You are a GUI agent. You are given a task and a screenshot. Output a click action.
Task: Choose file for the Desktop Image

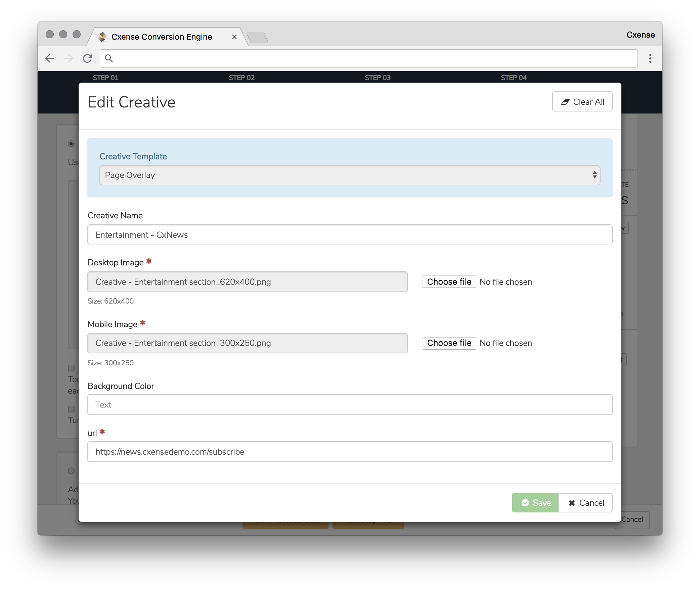tap(449, 282)
